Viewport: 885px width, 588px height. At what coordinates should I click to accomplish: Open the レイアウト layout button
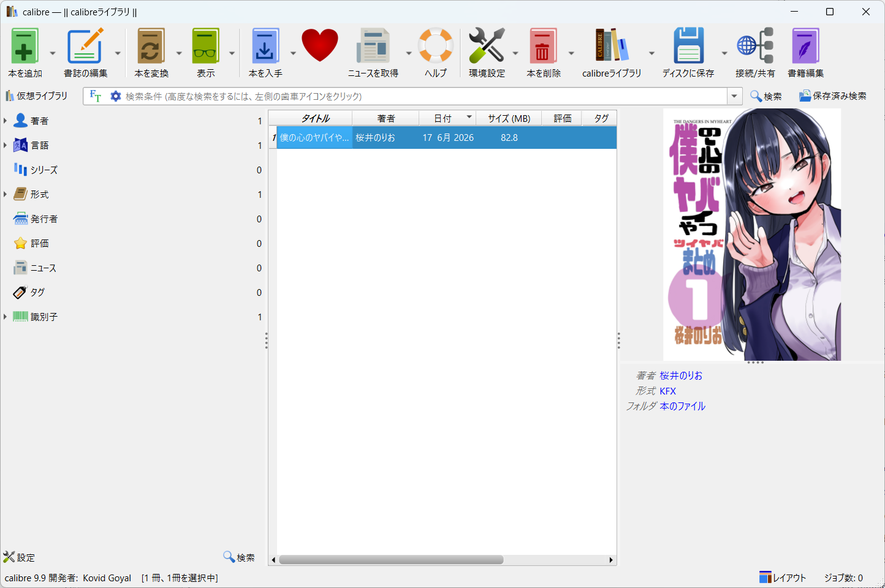point(783,578)
